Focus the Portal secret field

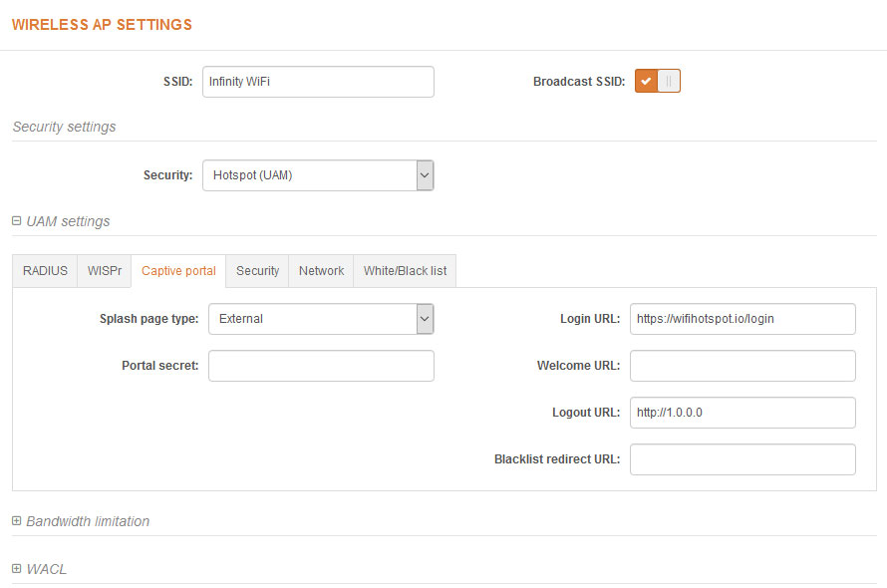pyautogui.click(x=320, y=366)
